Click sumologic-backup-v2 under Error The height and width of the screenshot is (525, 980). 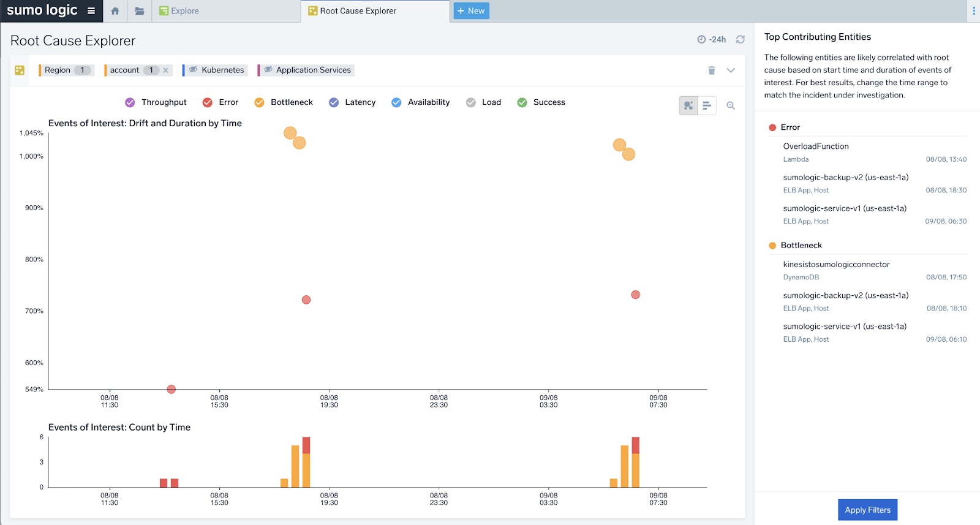click(845, 178)
